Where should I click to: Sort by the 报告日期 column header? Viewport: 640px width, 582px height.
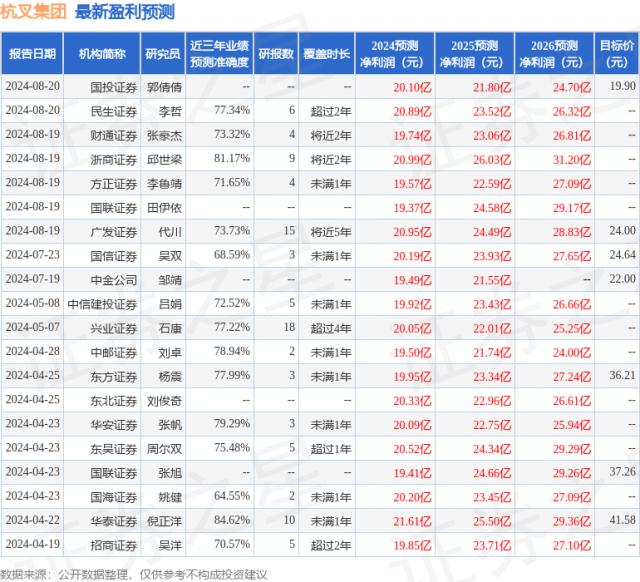point(33,53)
